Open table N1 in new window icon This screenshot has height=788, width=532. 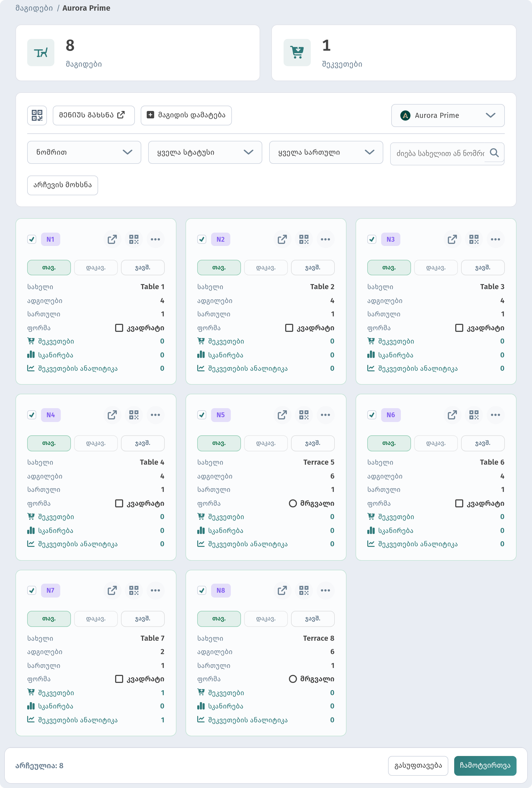pos(112,239)
